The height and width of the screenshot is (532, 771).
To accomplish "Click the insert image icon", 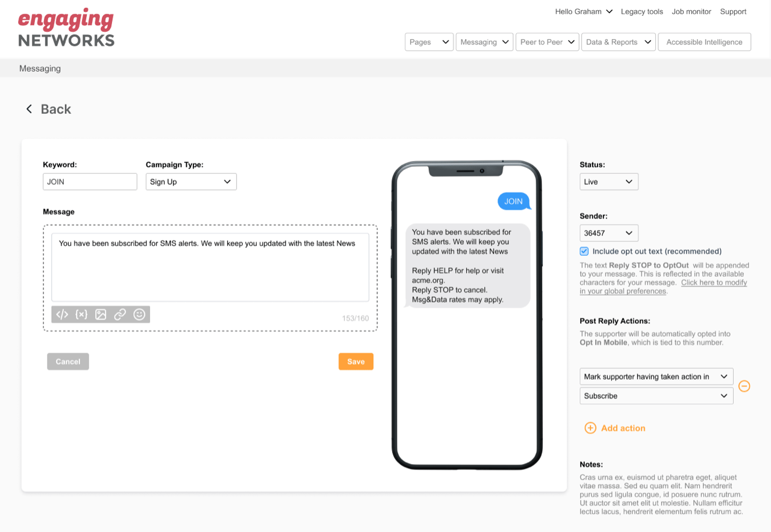I will click(x=101, y=314).
